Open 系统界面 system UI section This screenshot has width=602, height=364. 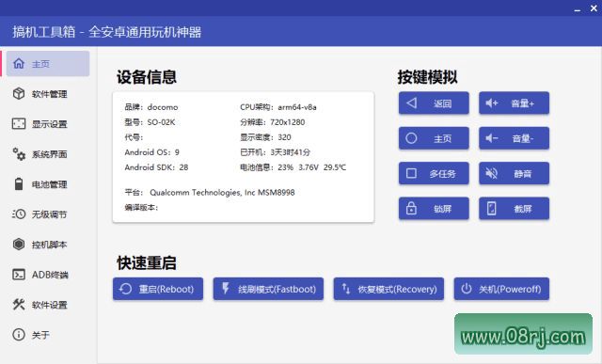[x=48, y=154]
